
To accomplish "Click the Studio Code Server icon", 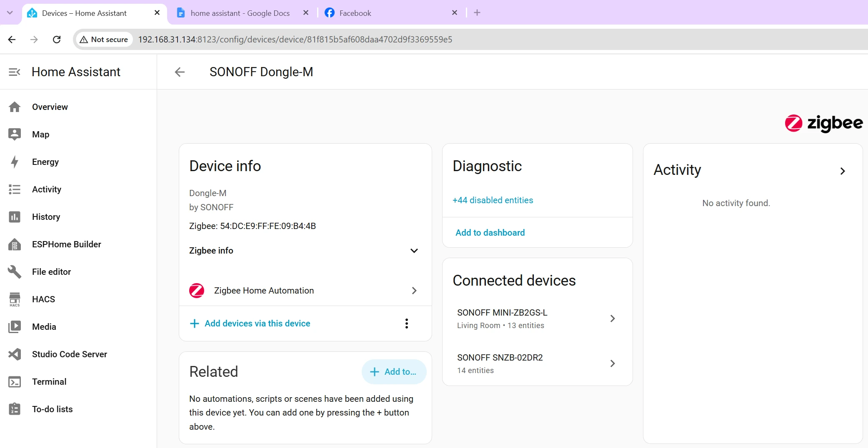I will pos(15,354).
